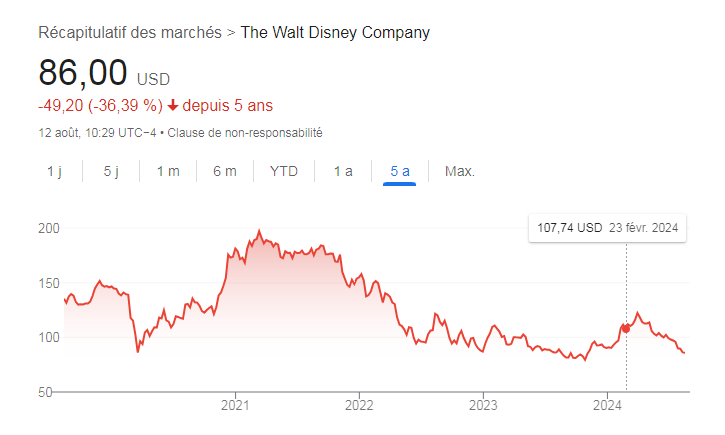
Task: Click the chart peak near 200
Action: tap(259, 231)
